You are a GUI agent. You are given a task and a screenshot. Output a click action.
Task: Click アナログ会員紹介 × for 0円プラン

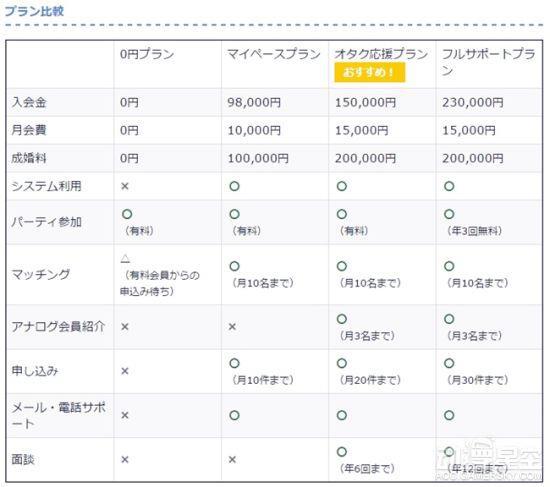(125, 327)
